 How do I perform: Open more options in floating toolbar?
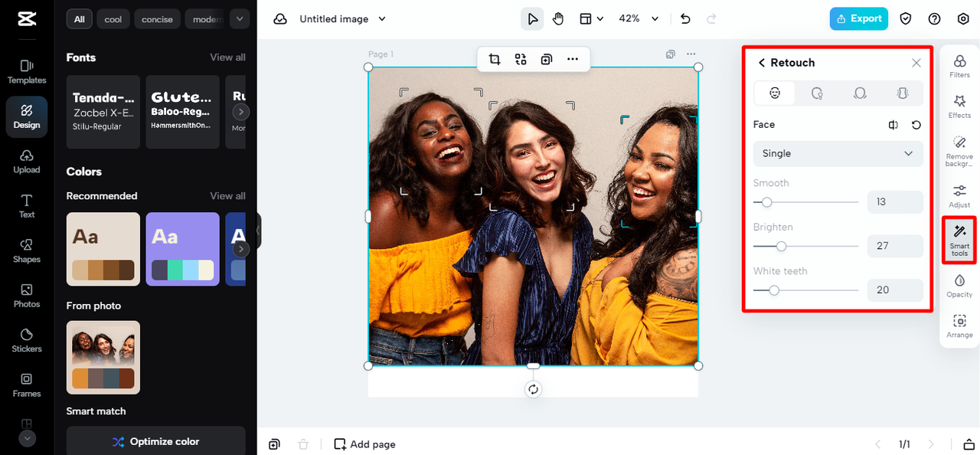(573, 59)
